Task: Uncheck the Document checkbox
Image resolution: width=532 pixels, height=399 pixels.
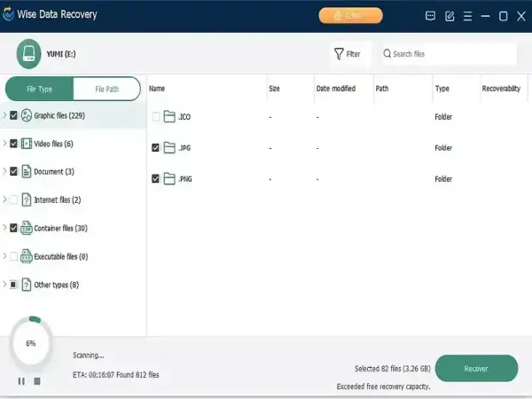Action: (x=13, y=171)
